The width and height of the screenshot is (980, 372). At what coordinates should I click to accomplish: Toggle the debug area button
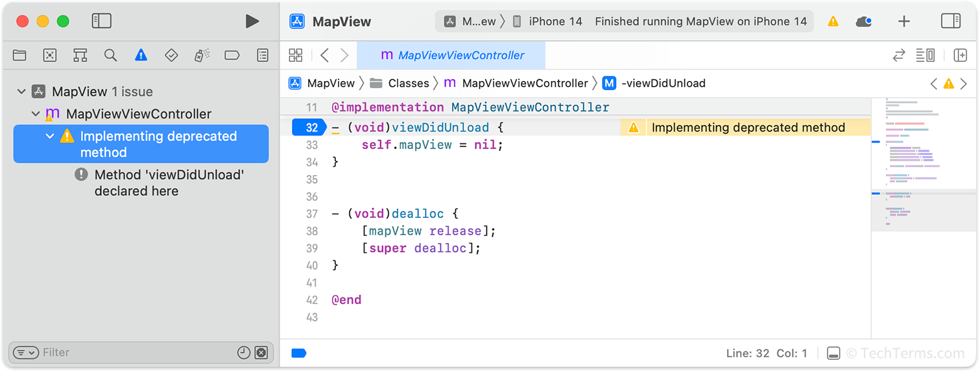833,353
